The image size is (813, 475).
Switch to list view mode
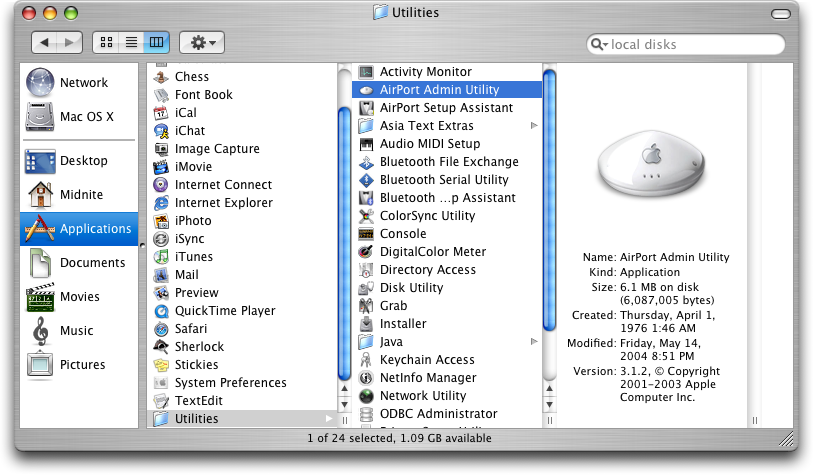[130, 43]
